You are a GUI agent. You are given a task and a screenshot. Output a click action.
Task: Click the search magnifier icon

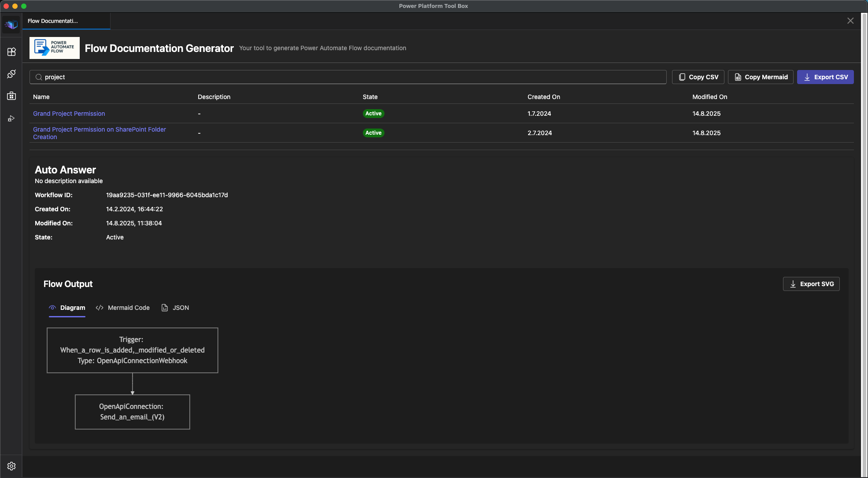tap(39, 77)
